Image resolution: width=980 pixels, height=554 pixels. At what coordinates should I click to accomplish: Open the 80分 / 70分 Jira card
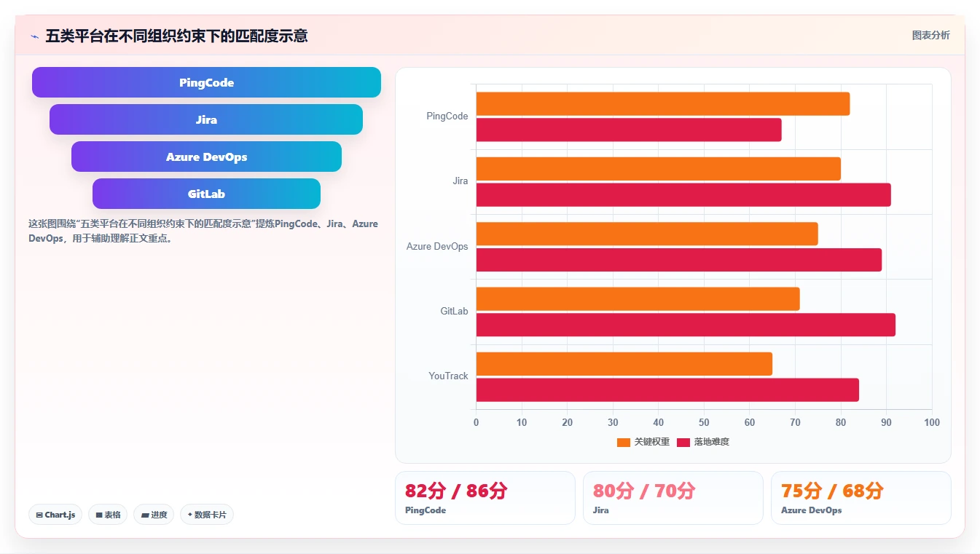point(673,498)
